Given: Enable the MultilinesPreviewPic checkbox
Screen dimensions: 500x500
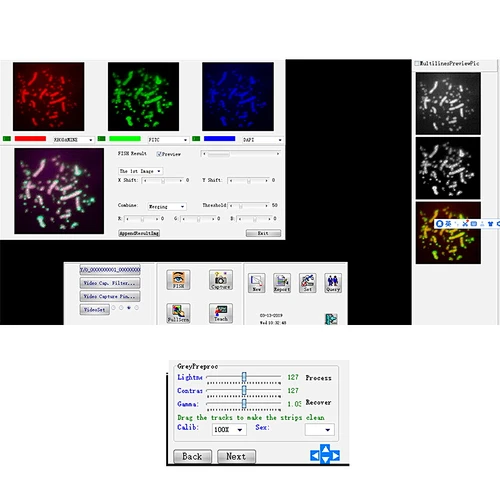Looking at the screenshot, I should coord(417,63).
